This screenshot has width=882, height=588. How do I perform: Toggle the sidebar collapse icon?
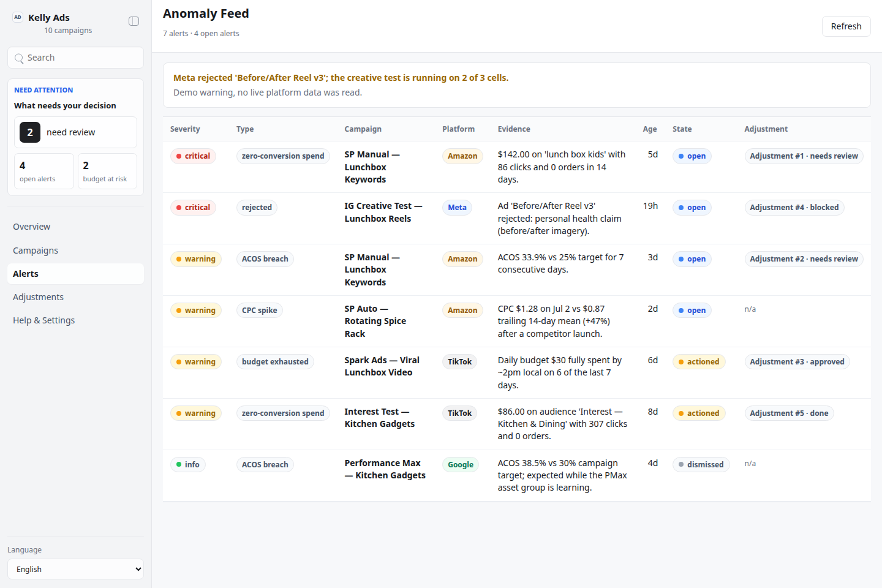tap(134, 21)
